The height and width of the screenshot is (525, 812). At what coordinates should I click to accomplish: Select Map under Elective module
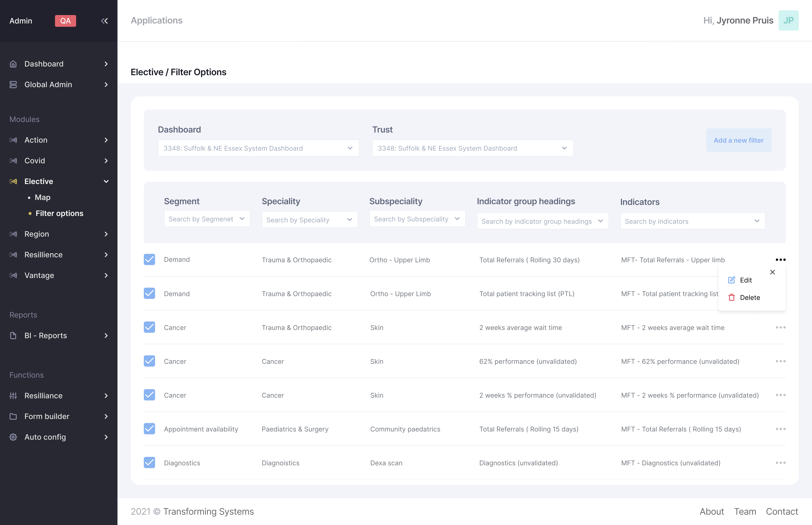43,197
